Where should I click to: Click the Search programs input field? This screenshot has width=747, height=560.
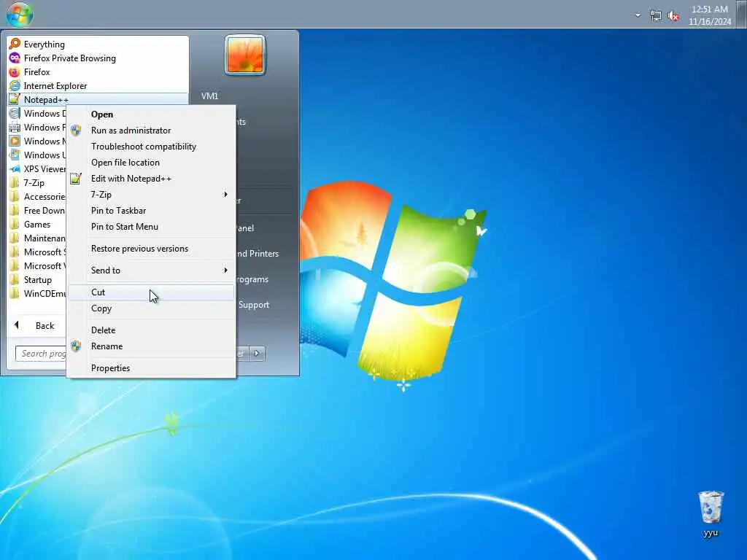pyautogui.click(x=42, y=354)
